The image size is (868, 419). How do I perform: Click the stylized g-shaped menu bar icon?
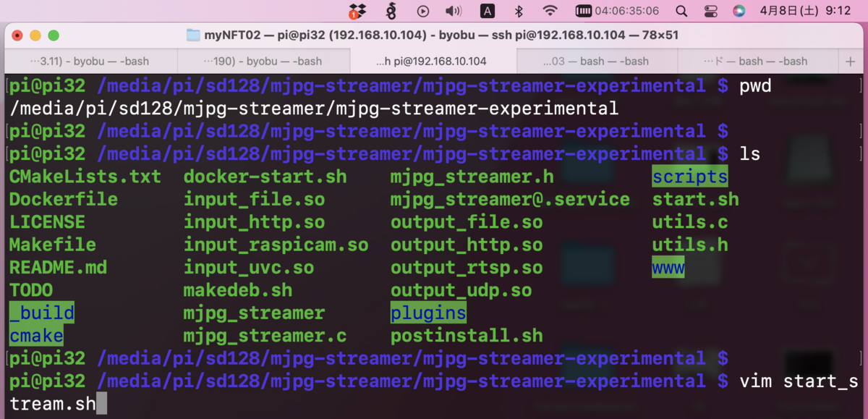[x=390, y=11]
